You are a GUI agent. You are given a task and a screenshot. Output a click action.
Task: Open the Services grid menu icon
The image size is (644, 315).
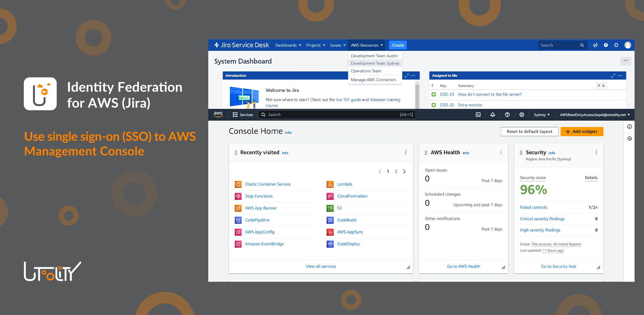point(236,114)
